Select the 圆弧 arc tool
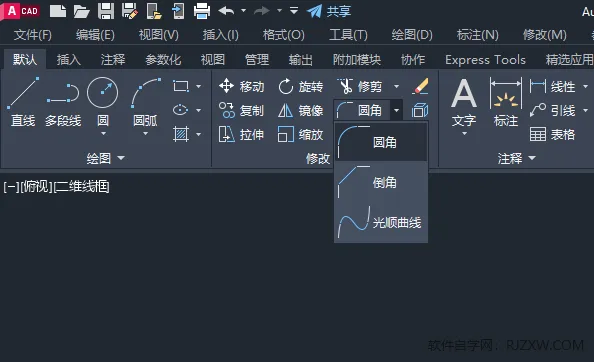The image size is (594, 362). tap(145, 101)
